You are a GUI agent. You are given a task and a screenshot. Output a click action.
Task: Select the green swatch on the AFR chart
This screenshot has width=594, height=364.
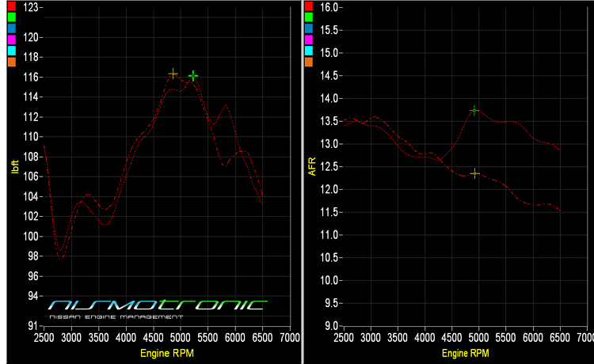tap(308, 17)
